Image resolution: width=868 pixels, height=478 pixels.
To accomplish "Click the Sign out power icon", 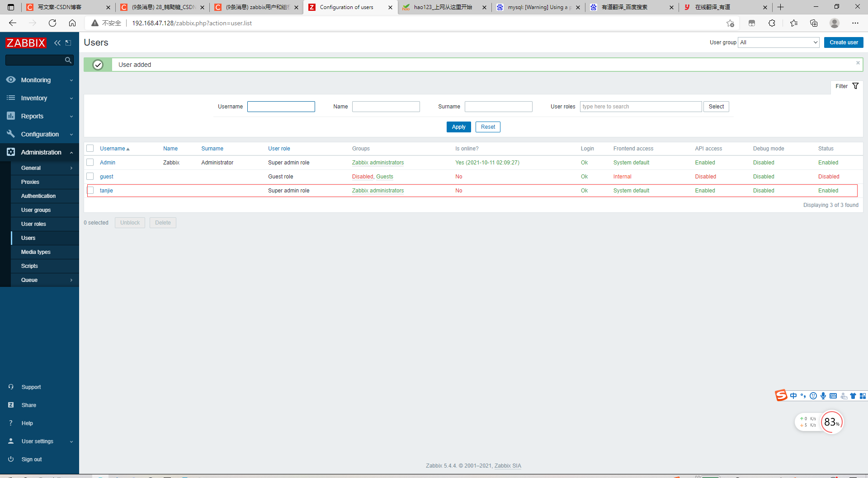I will click(11, 459).
